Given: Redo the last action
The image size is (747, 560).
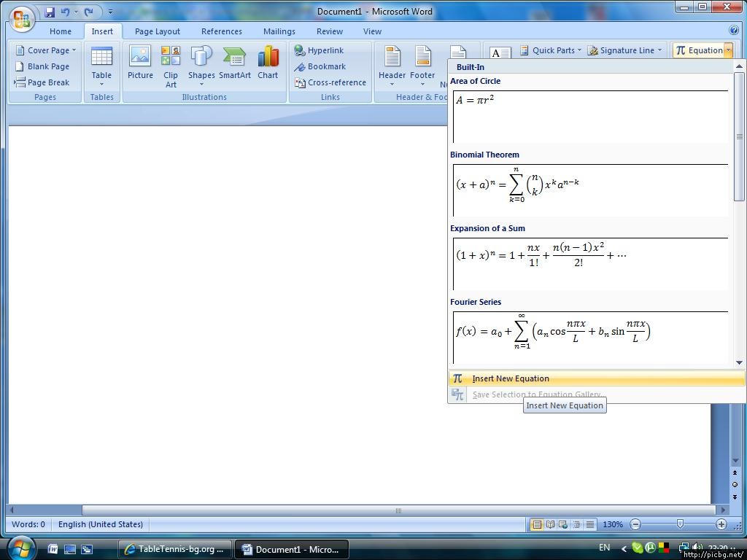Looking at the screenshot, I should (88, 12).
